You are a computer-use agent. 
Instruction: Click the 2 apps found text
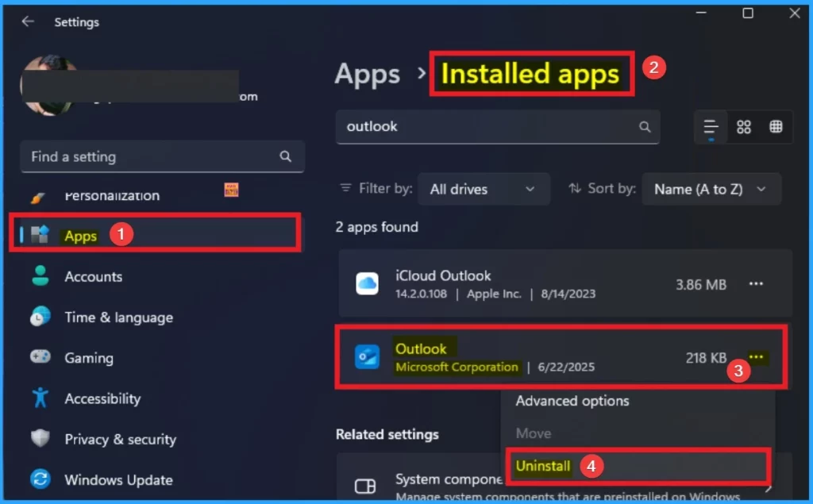click(x=377, y=226)
